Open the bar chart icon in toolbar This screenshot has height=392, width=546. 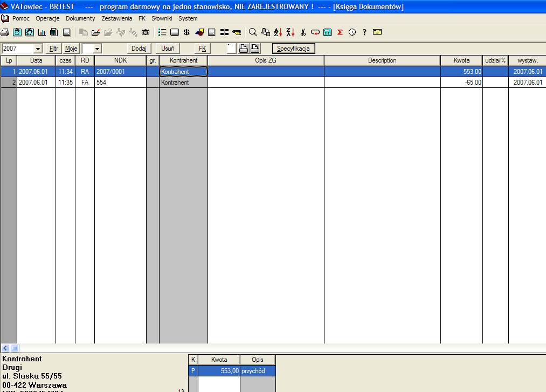coord(42,32)
